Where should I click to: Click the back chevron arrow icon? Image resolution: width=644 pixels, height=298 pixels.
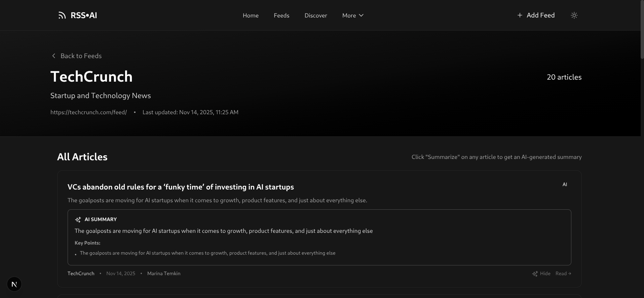coord(53,56)
